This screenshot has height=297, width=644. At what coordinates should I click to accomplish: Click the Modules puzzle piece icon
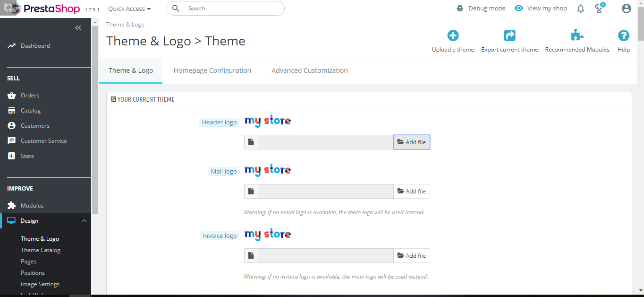coord(12,206)
